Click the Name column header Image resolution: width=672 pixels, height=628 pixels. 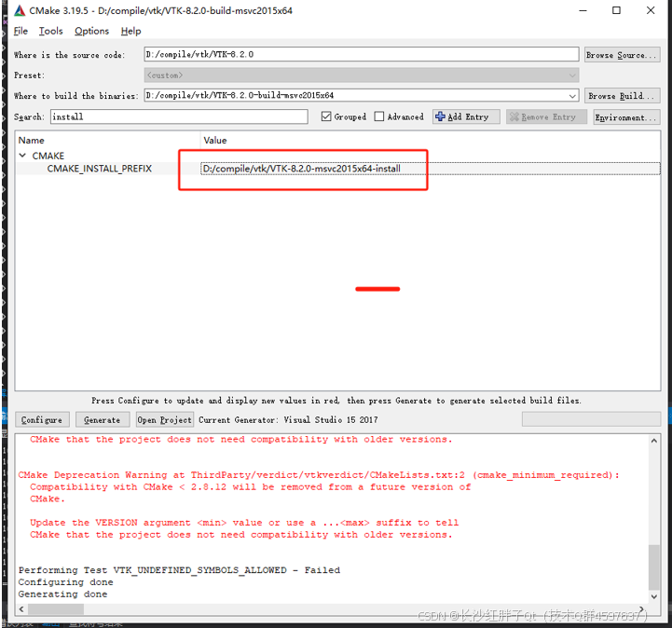[32, 140]
